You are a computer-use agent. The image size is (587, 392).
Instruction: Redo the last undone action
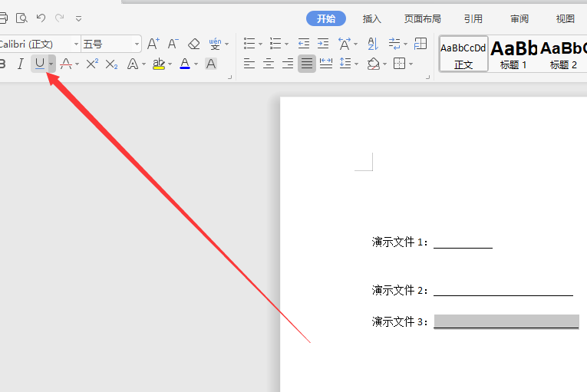60,18
